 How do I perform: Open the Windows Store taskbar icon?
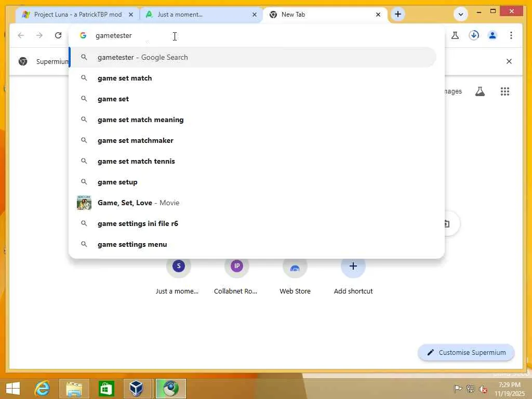coord(106,389)
